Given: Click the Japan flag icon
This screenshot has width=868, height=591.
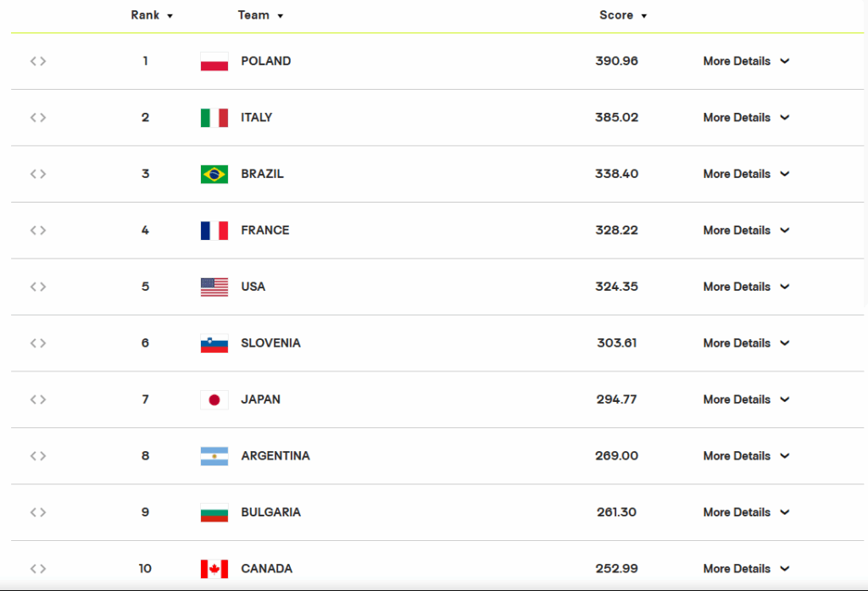Looking at the screenshot, I should point(214,400).
